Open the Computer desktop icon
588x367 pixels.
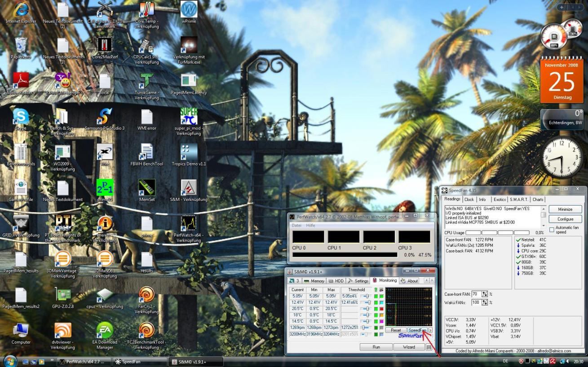[21, 333]
